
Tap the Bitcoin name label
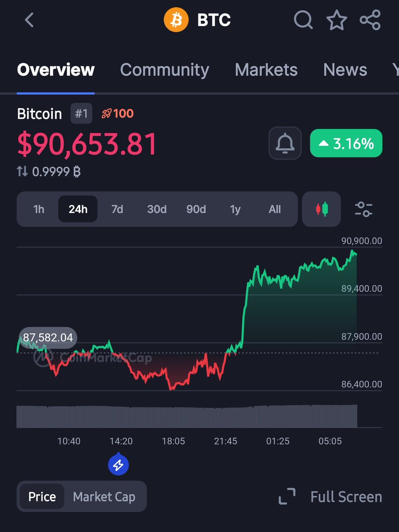(39, 113)
